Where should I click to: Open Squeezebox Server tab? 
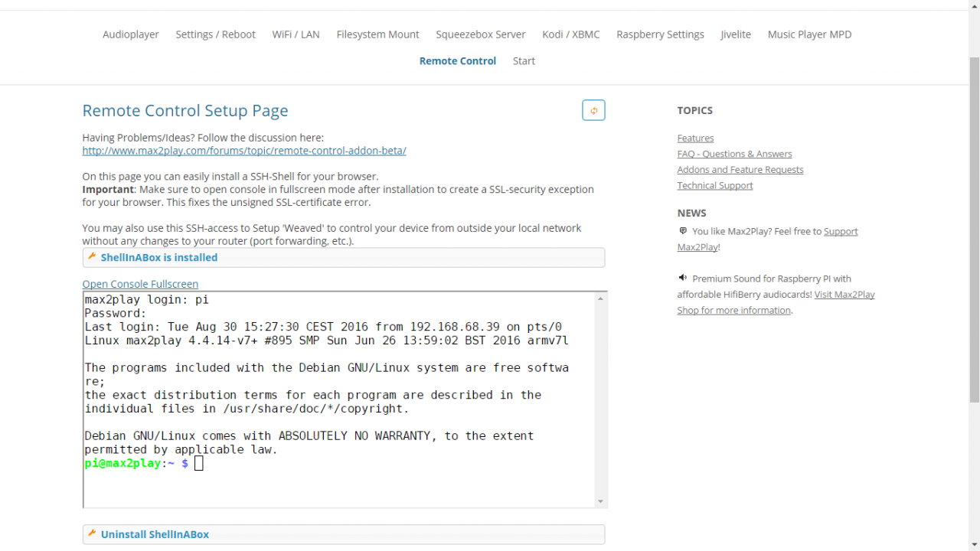481,34
